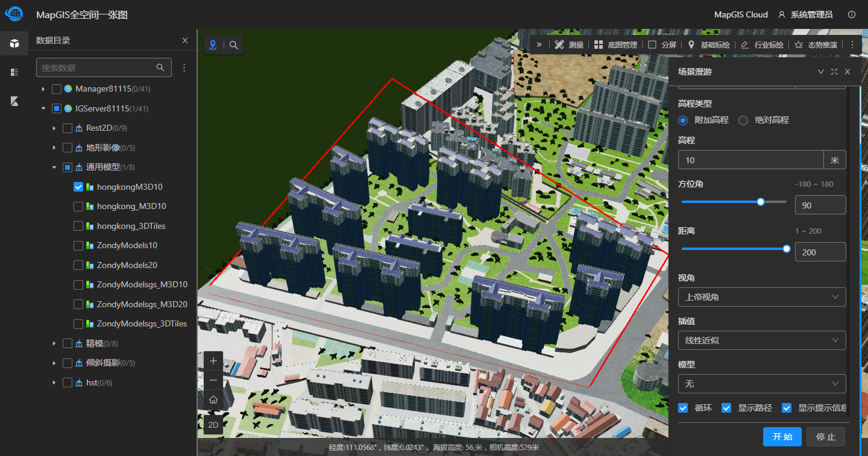The image size is (868, 456).
Task: Click the map search magnifier icon
Action: [x=234, y=45]
